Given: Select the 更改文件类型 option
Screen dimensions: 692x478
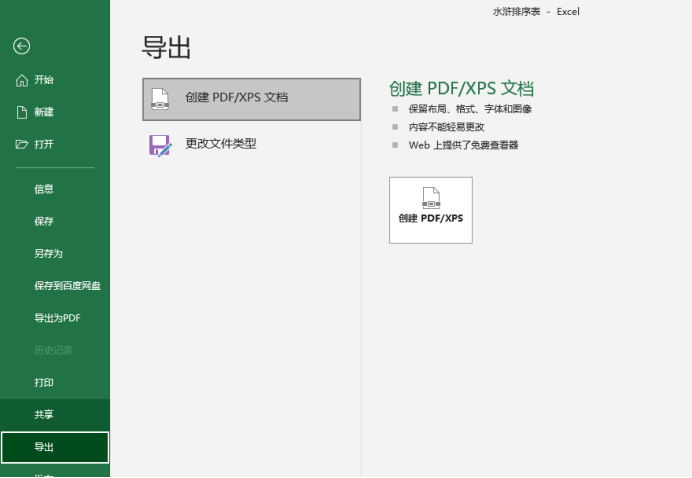Looking at the screenshot, I should click(x=252, y=146).
